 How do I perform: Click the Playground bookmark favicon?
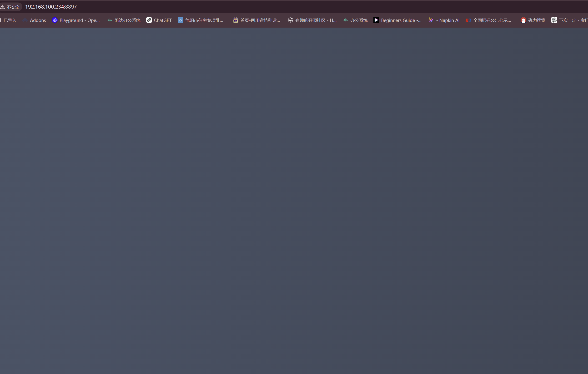click(x=55, y=20)
